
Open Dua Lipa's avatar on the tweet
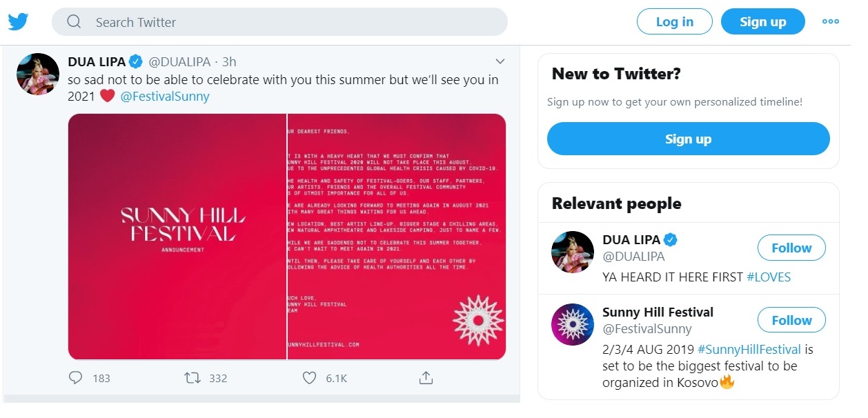pyautogui.click(x=38, y=74)
